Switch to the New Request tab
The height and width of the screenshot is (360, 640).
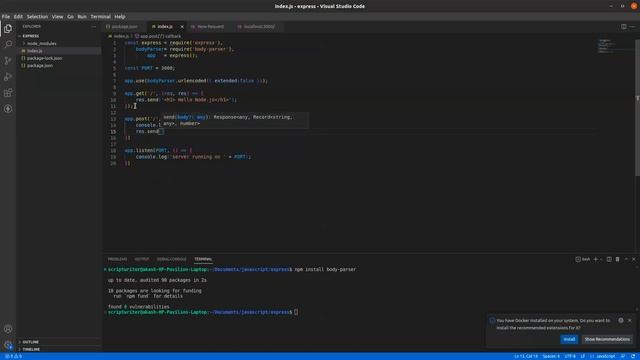point(210,27)
